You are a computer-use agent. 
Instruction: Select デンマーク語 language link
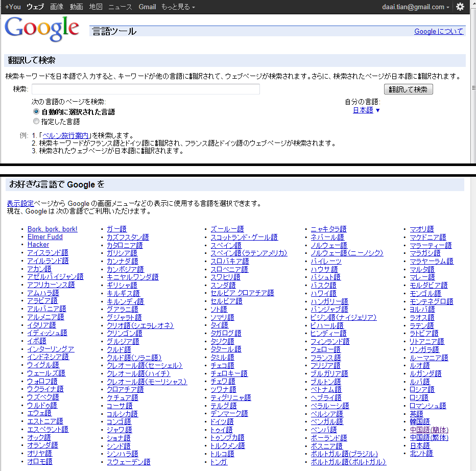point(229,414)
